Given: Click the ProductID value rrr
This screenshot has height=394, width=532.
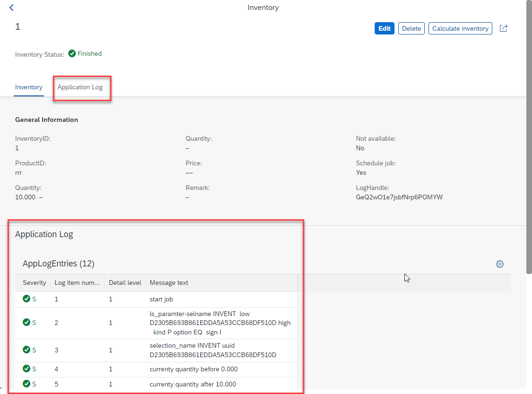Looking at the screenshot, I should pyautogui.click(x=18, y=173).
